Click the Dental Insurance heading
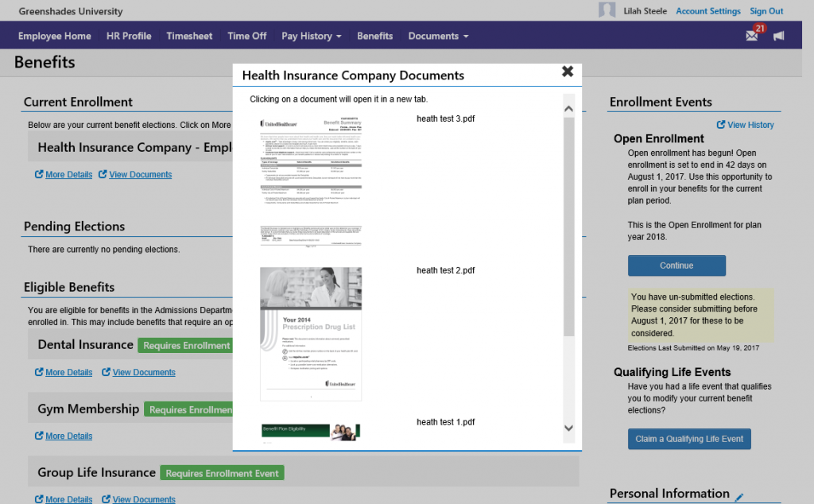The width and height of the screenshot is (814, 504). click(x=85, y=345)
